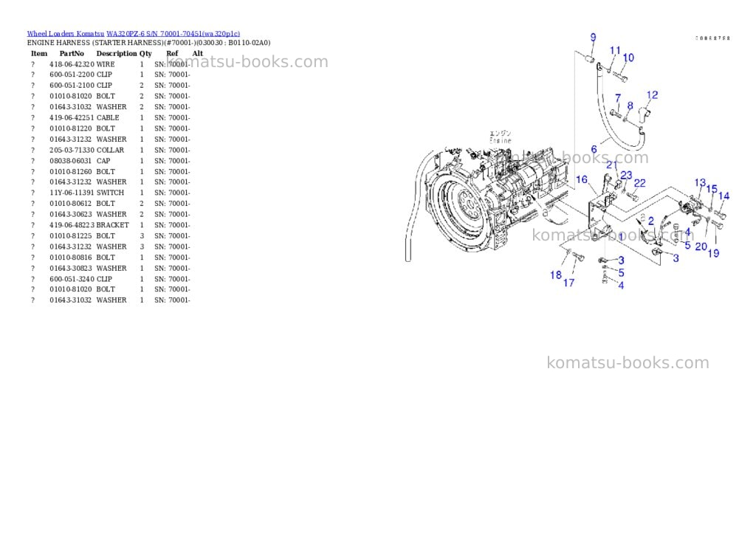756x535 pixels.
Task: Click callout number 11 in the diagram
Action: (615, 50)
